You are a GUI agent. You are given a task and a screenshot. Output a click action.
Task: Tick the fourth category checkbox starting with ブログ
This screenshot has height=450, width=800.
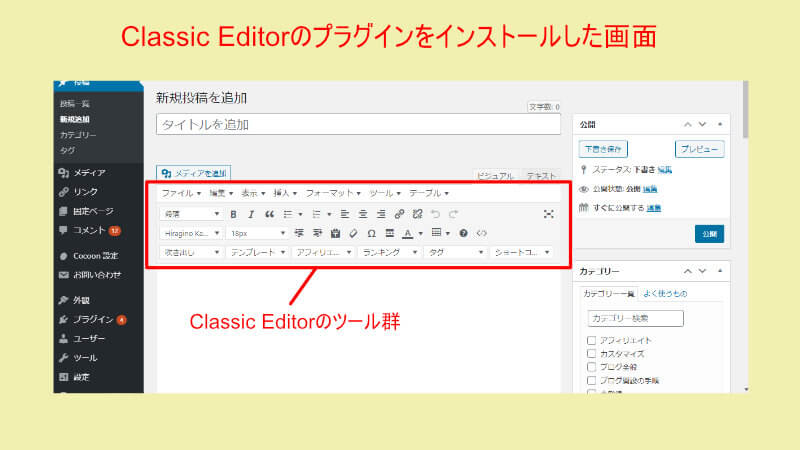pyautogui.click(x=591, y=380)
